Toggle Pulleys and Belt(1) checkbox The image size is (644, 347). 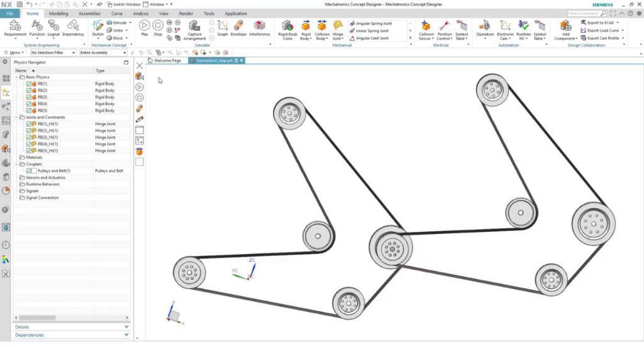29,171
